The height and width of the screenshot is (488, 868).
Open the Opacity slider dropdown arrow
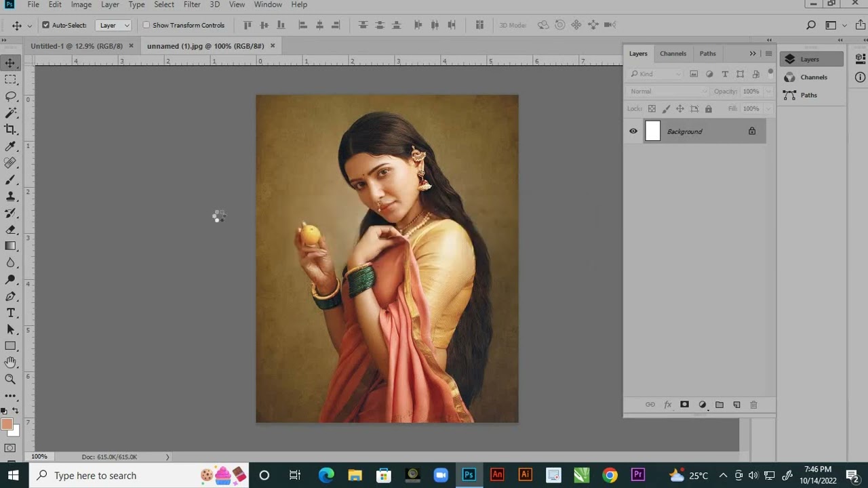768,91
